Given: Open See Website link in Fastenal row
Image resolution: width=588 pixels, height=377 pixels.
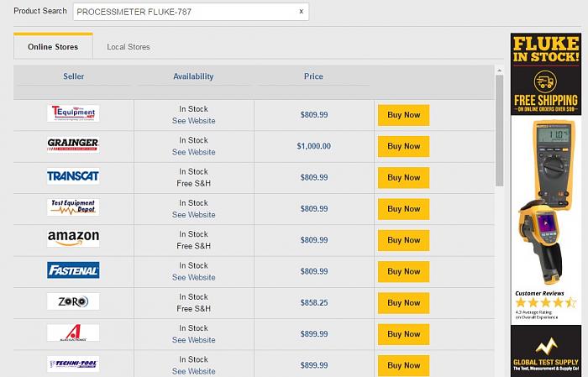Looking at the screenshot, I should click(x=193, y=277).
